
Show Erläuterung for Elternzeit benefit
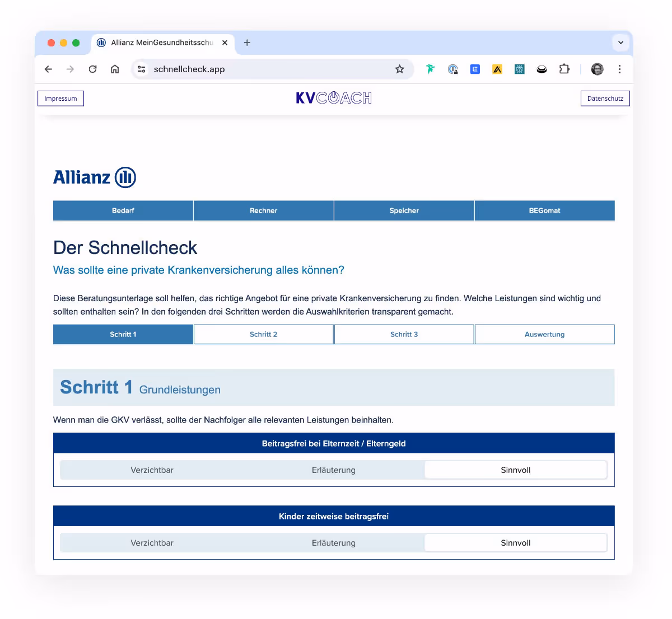(x=333, y=470)
